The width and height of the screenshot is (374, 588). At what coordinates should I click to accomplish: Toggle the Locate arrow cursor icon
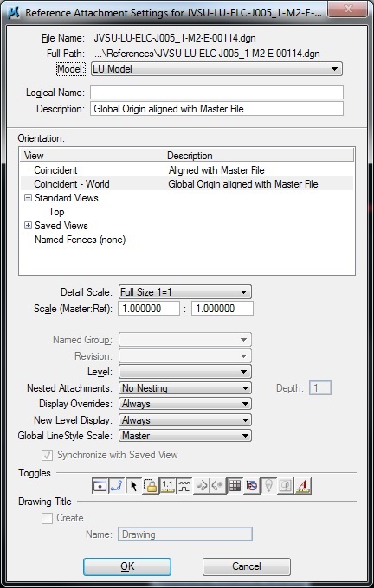click(133, 486)
